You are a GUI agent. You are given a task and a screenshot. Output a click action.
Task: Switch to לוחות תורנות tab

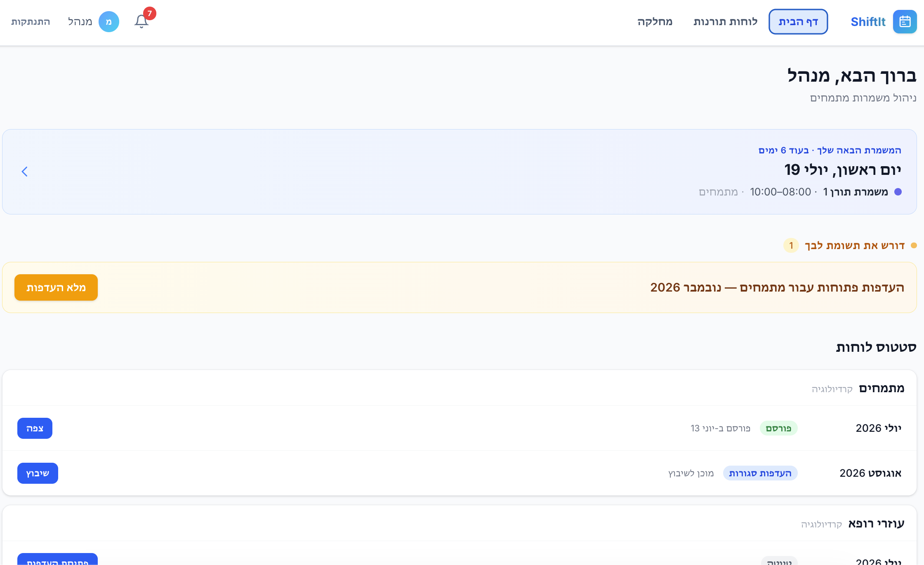coord(726,22)
